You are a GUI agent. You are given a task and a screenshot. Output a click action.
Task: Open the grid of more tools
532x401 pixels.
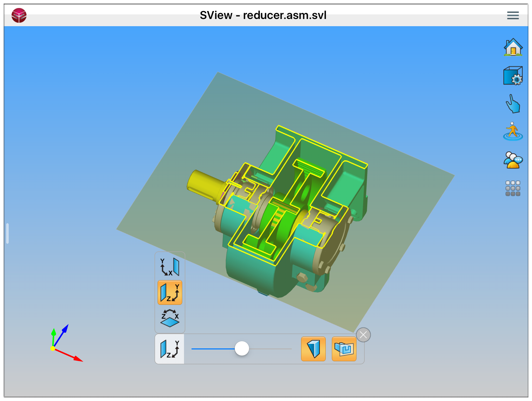(513, 188)
